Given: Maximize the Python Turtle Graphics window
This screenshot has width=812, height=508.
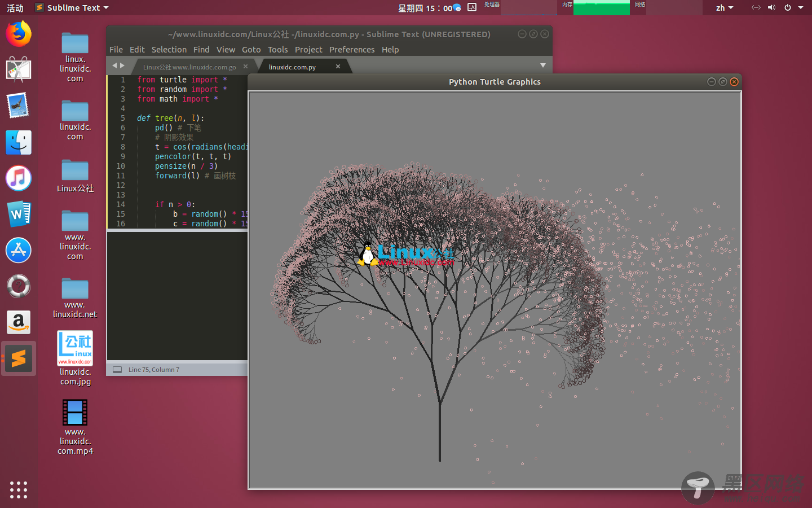Looking at the screenshot, I should [723, 82].
